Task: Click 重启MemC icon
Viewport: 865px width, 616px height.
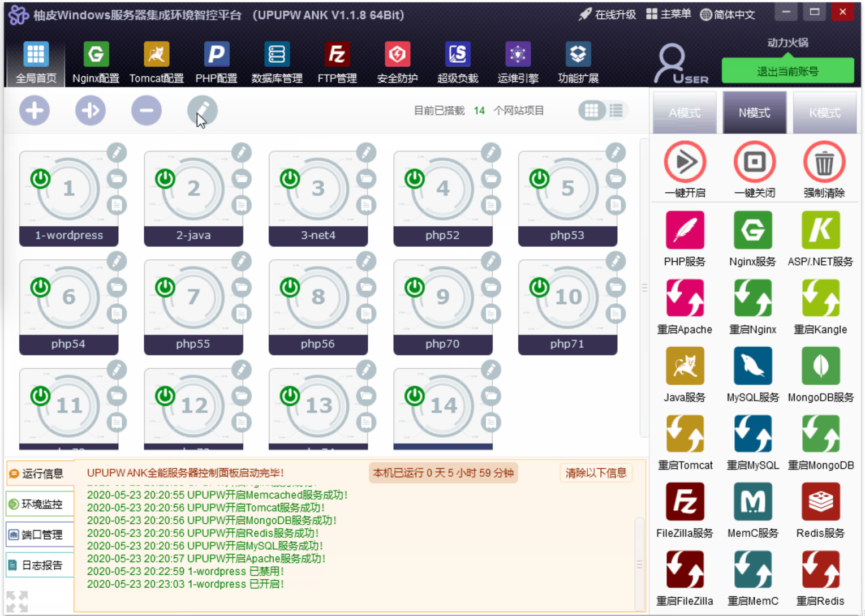Action: [752, 570]
